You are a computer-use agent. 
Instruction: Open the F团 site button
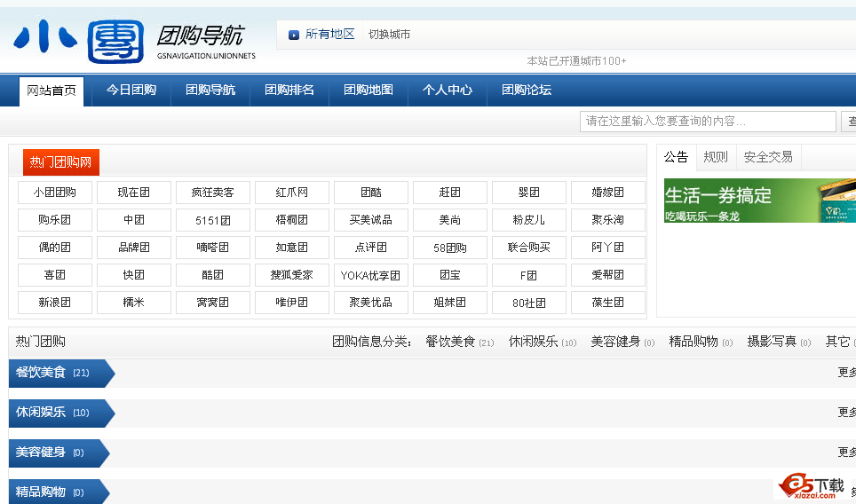pyautogui.click(x=529, y=275)
